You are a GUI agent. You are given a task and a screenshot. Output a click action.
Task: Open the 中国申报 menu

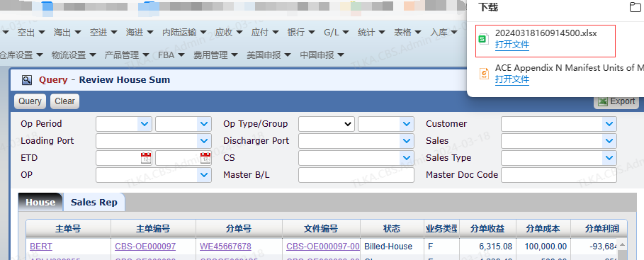322,55
